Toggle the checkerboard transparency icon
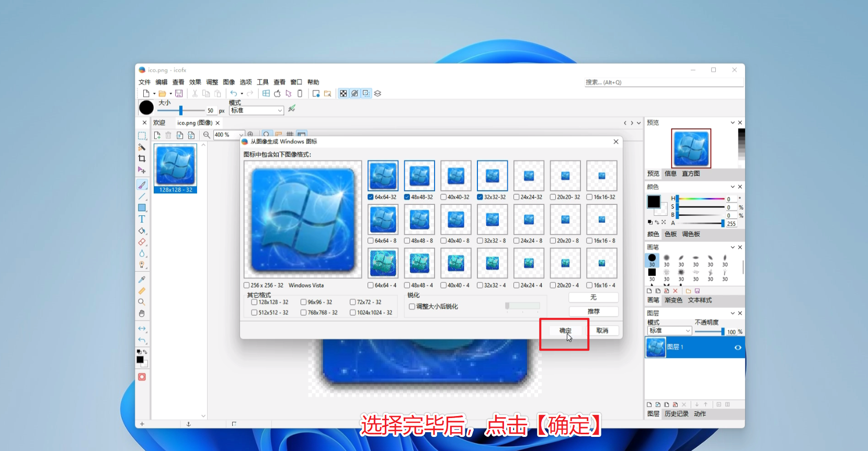This screenshot has width=868, height=451. coord(344,94)
